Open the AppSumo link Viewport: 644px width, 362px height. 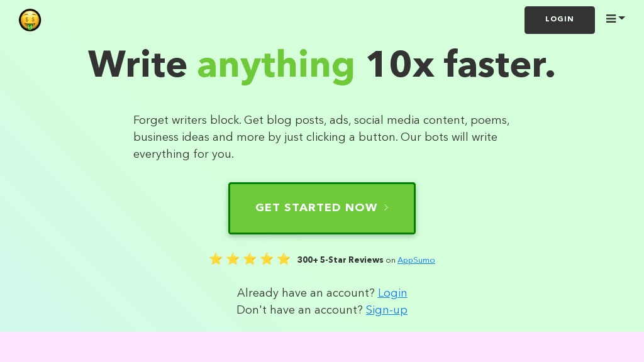coord(416,260)
